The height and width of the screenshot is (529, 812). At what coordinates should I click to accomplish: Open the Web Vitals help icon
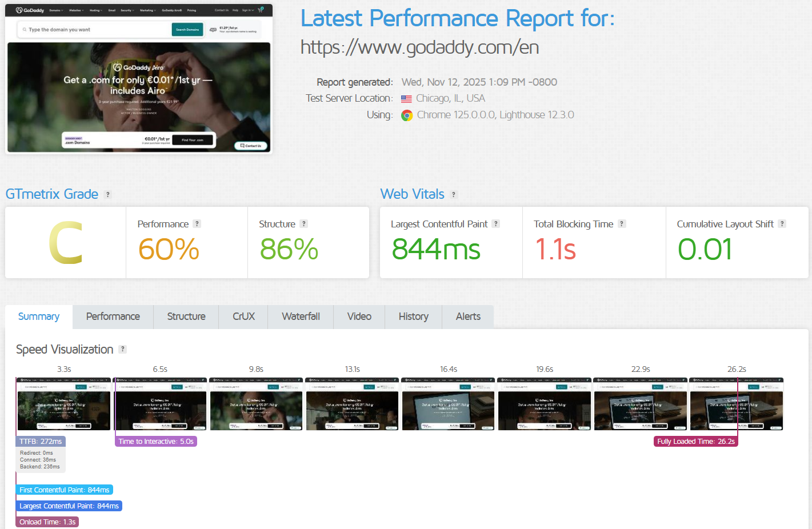[454, 195]
